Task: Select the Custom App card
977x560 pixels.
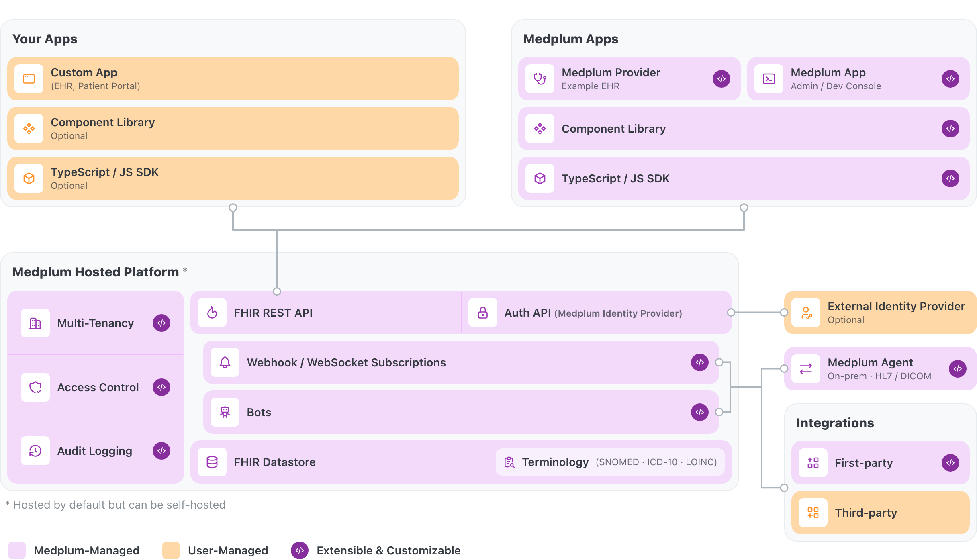Action: tap(233, 79)
